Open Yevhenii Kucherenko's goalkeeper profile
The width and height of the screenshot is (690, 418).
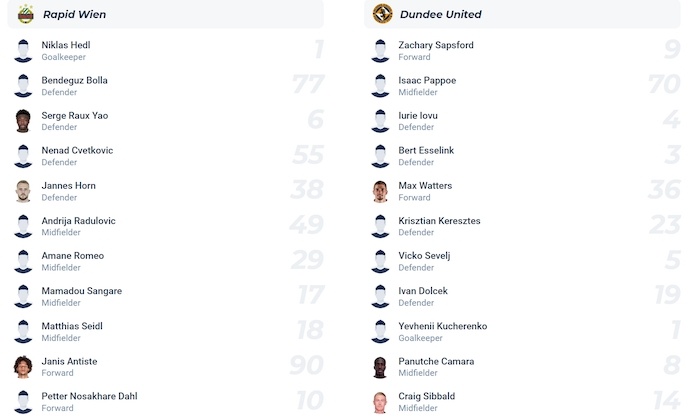pyautogui.click(x=442, y=326)
